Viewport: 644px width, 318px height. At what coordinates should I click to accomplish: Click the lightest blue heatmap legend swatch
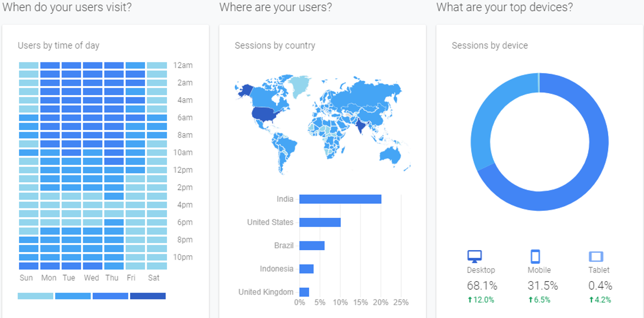coord(35,296)
